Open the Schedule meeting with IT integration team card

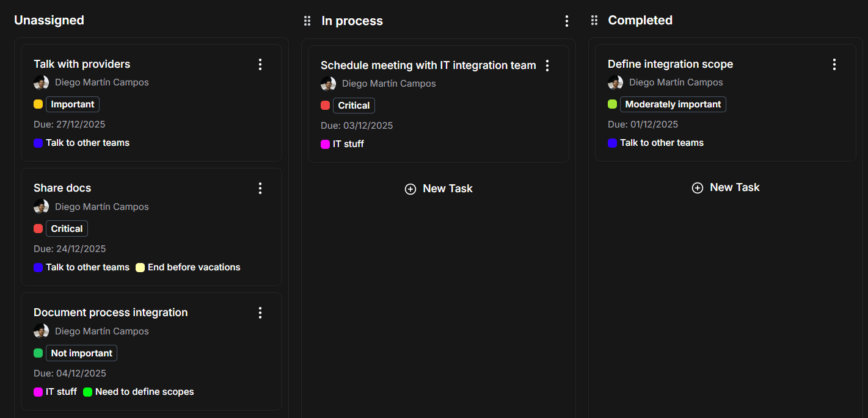pyautogui.click(x=428, y=65)
